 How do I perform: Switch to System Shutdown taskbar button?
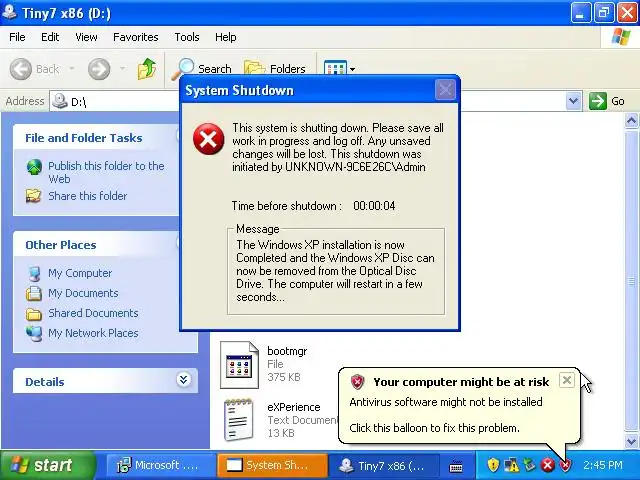272,465
